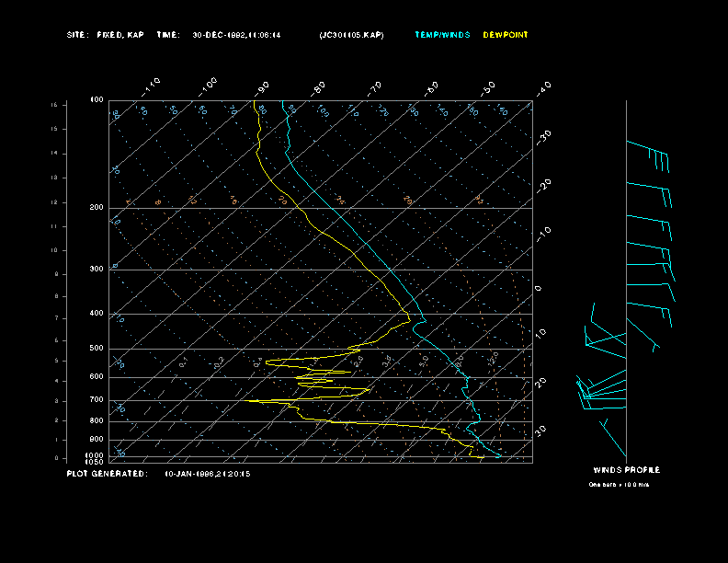This screenshot has width=728, height=563.
Task: Click the '300' pressure level label
Action: coord(97,269)
